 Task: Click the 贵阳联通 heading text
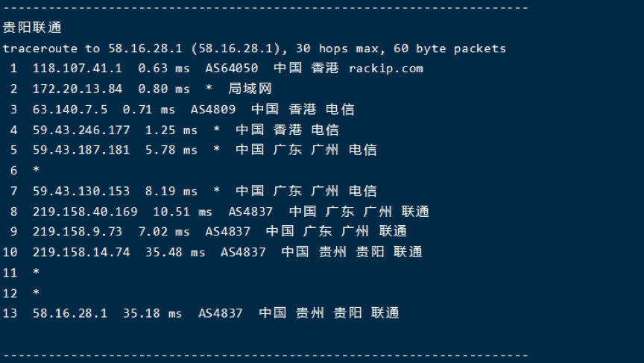tap(32, 28)
